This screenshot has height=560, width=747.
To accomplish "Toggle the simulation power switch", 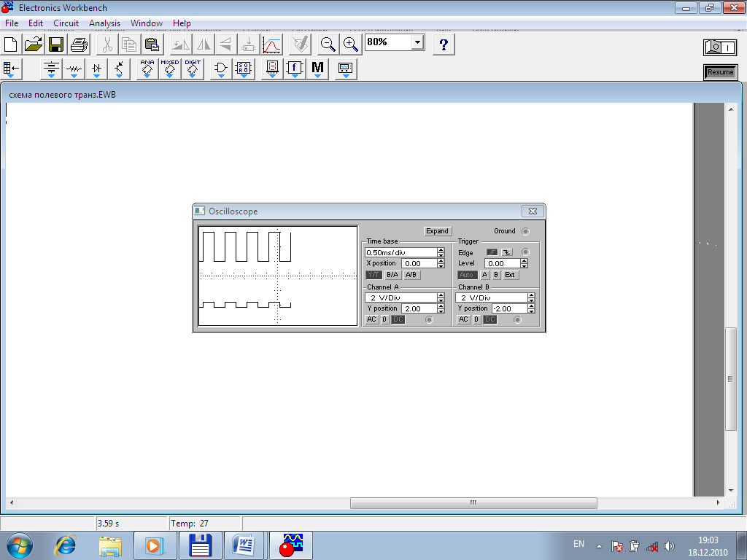I will click(720, 47).
